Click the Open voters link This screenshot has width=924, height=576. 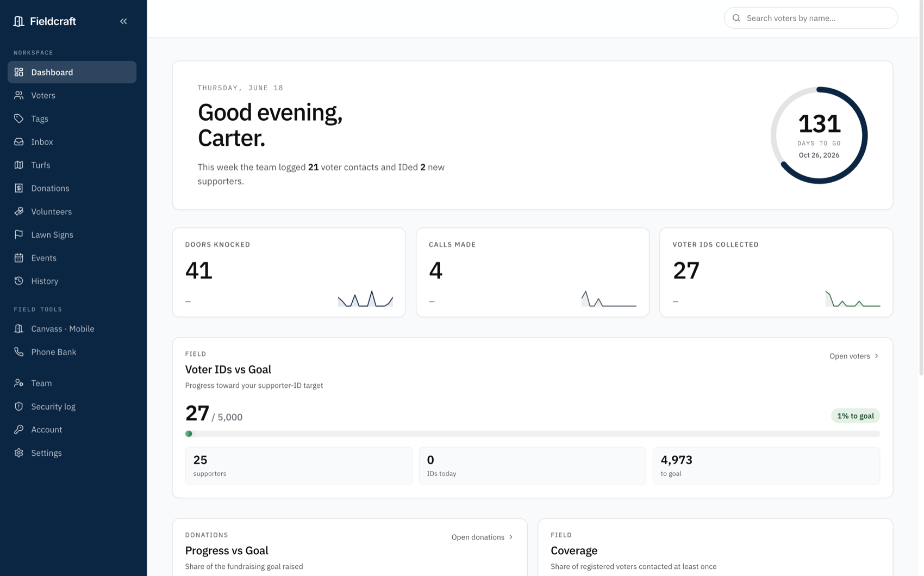854,356
